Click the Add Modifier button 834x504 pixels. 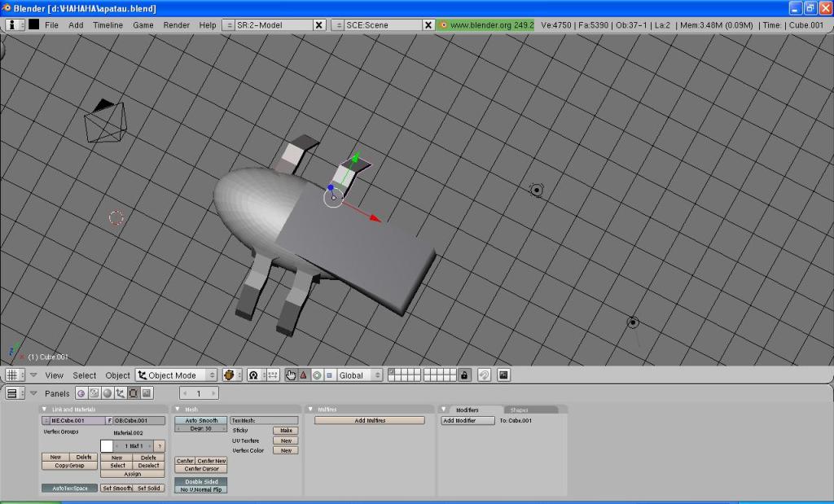coord(467,420)
